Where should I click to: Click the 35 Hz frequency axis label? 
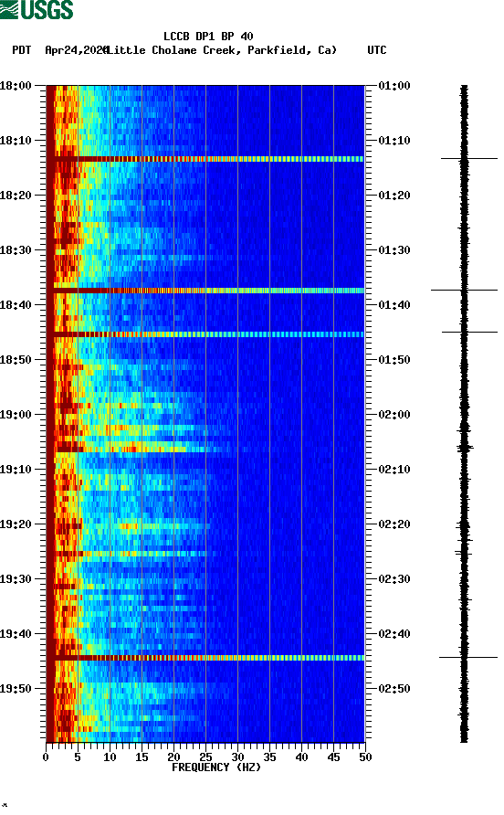[x=269, y=757]
